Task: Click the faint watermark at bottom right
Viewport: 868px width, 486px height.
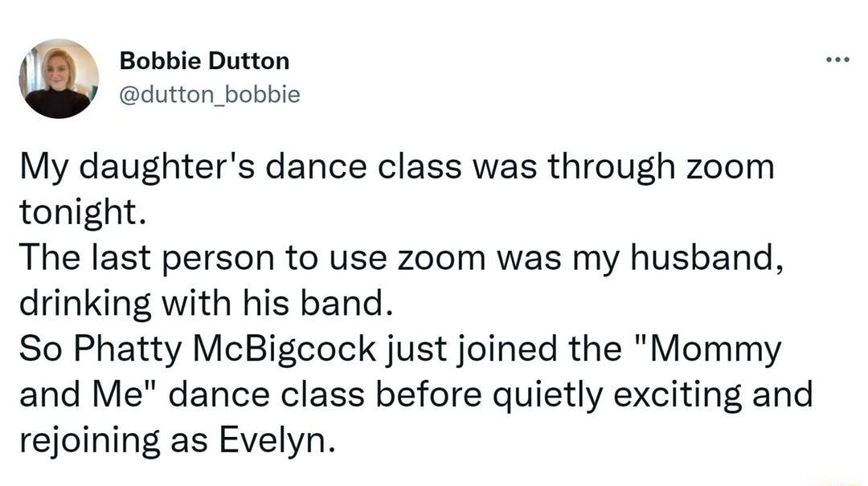Action: pyautogui.click(x=836, y=480)
